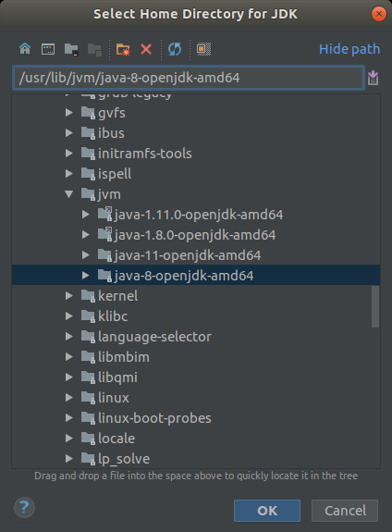This screenshot has width=392, height=532.
Task: Click the Cancel button
Action: pos(345,511)
